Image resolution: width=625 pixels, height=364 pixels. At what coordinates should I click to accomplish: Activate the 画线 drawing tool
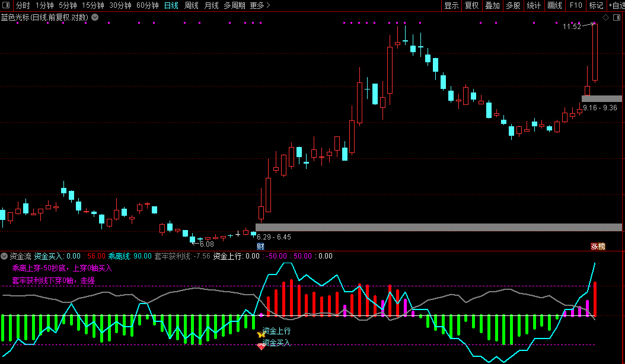(x=555, y=5)
